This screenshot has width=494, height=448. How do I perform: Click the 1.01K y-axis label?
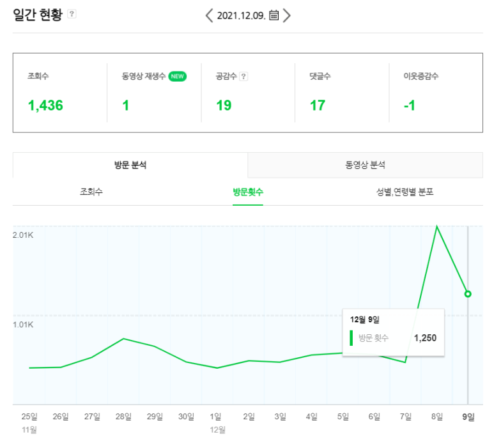[x=23, y=325]
